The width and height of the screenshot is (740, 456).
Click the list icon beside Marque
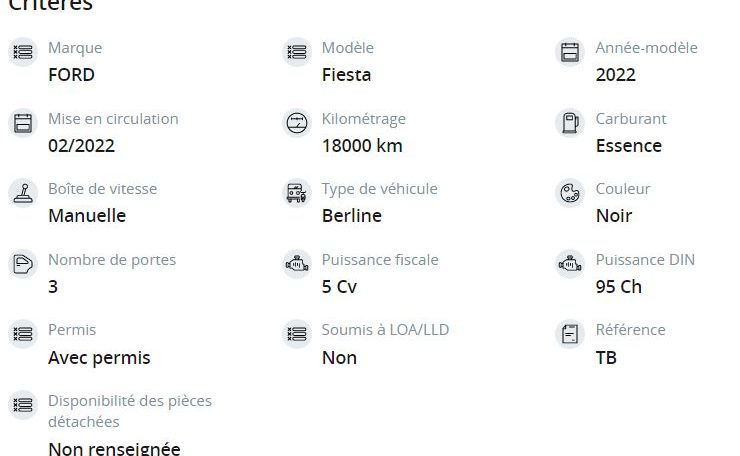pos(23,52)
